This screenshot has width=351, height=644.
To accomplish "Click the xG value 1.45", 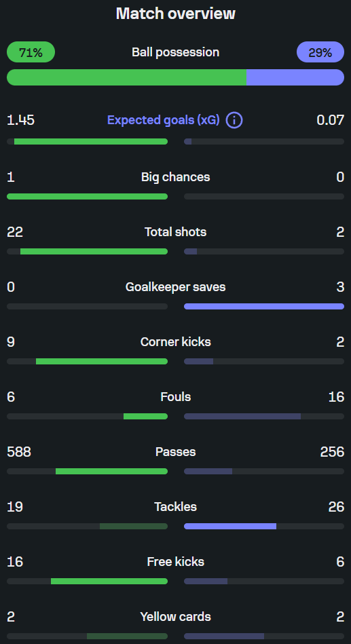I will tap(21, 120).
